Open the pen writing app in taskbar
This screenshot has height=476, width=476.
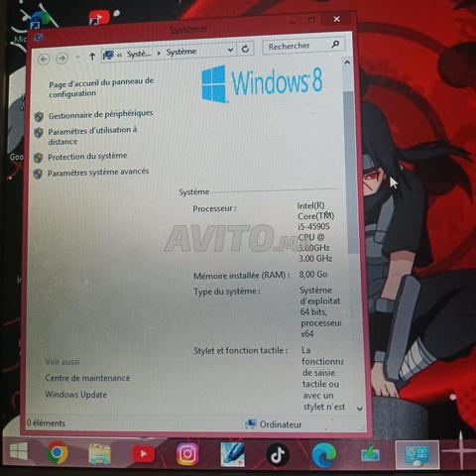pos(232,454)
